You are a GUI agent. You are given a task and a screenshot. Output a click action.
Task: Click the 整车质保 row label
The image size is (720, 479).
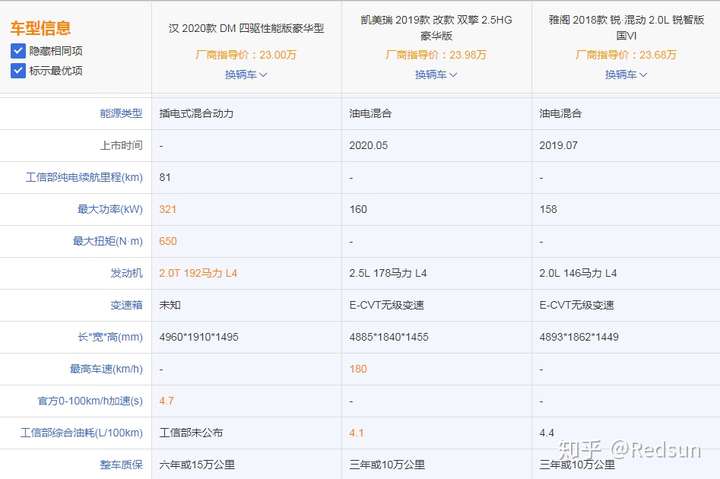(121, 465)
